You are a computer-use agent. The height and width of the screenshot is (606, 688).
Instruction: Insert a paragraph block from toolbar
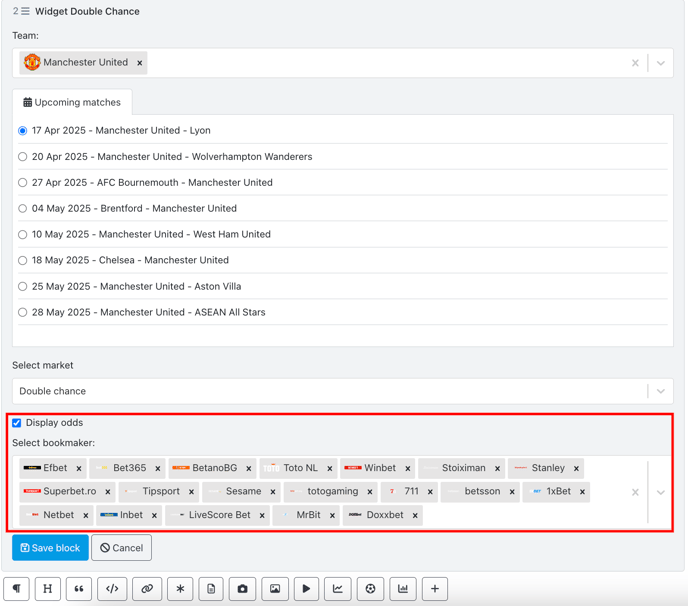pyautogui.click(x=16, y=588)
